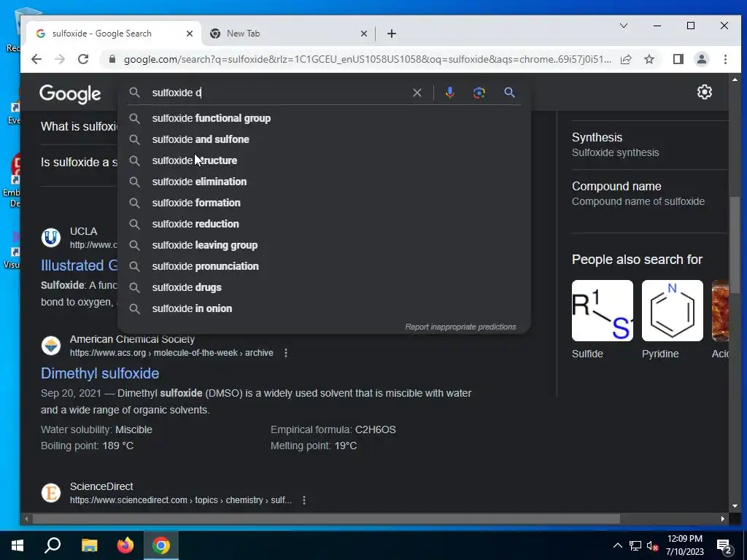Click the browser back arrow
Viewport: 747px width, 560px height.
pyautogui.click(x=36, y=59)
